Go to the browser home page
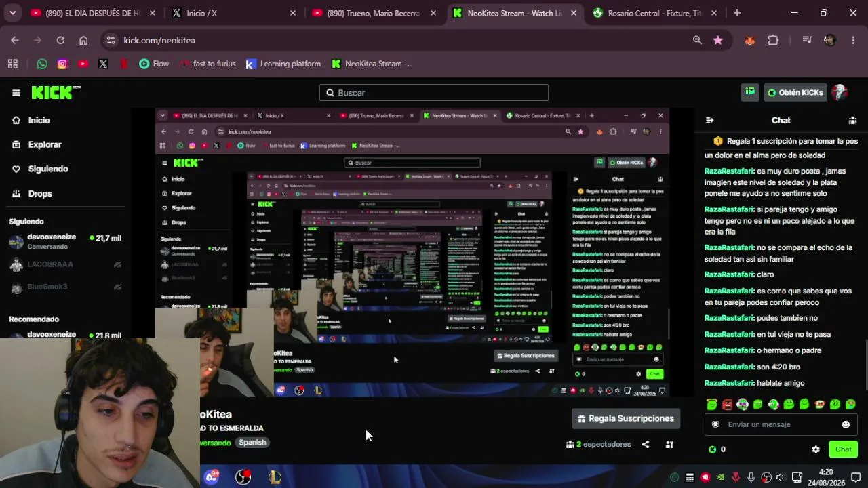Viewport: 868px width, 488px height. point(83,40)
